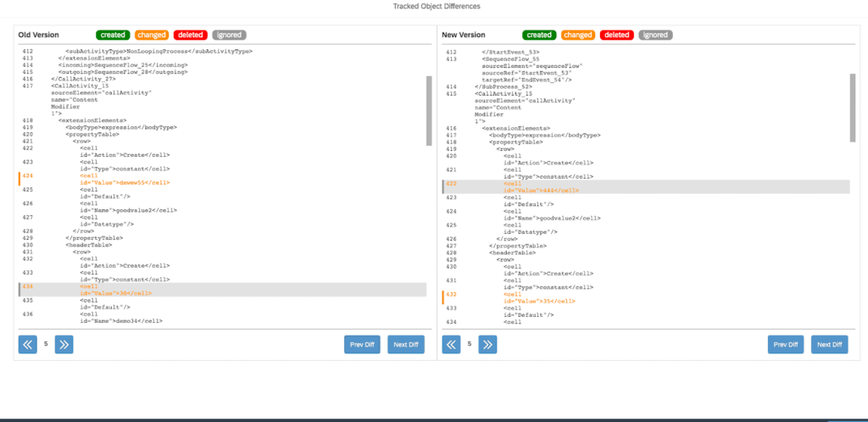Go to previous page in Old Version pane

tap(28, 344)
